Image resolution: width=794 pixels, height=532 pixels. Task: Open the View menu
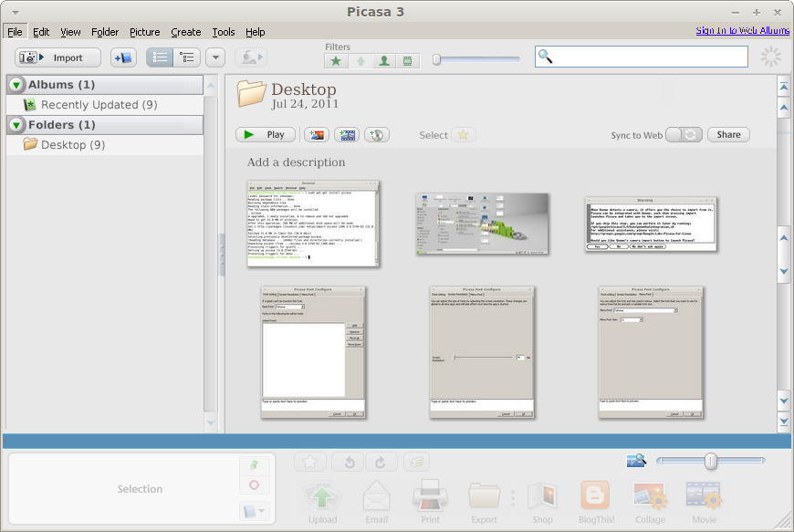point(70,32)
